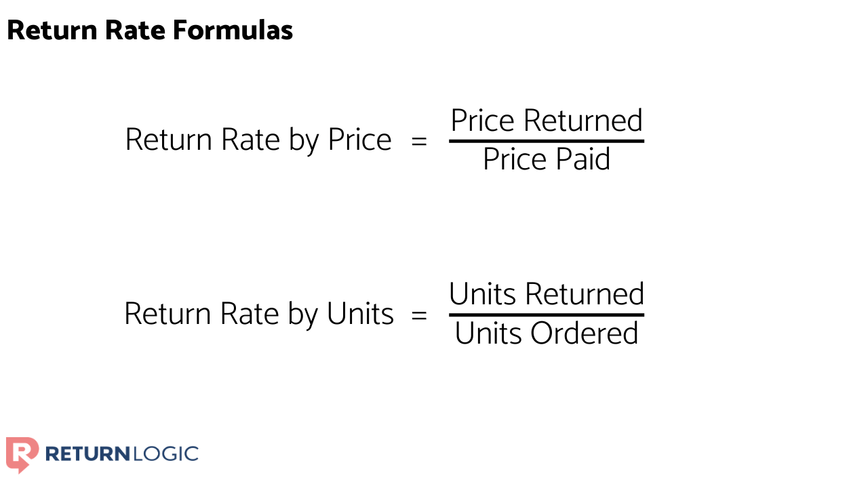The height and width of the screenshot is (488, 868).
Task: Click the fraction bar under Price Returned
Action: click(x=547, y=141)
